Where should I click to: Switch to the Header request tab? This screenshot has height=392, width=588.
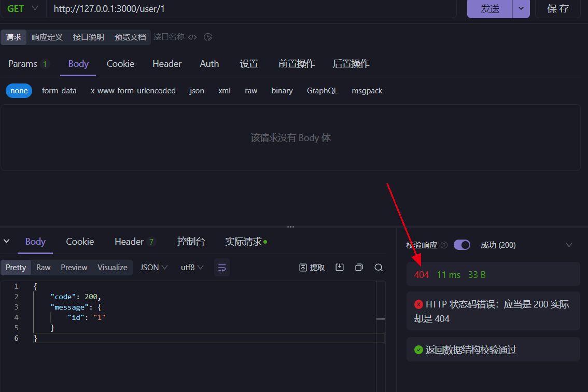click(166, 64)
